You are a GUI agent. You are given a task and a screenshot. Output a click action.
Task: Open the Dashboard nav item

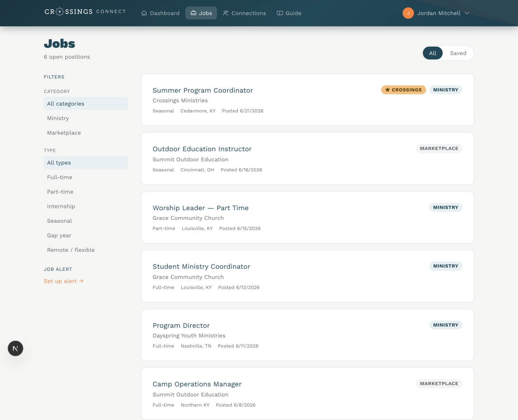pyautogui.click(x=160, y=13)
